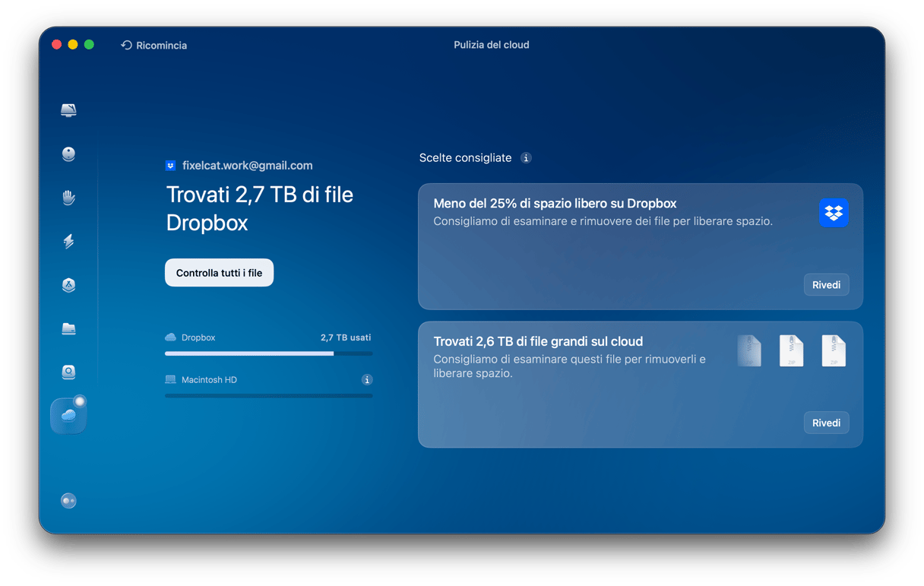Screen dimensions: 924x586
Task: Open Protection module with hand icon
Action: [x=68, y=198]
